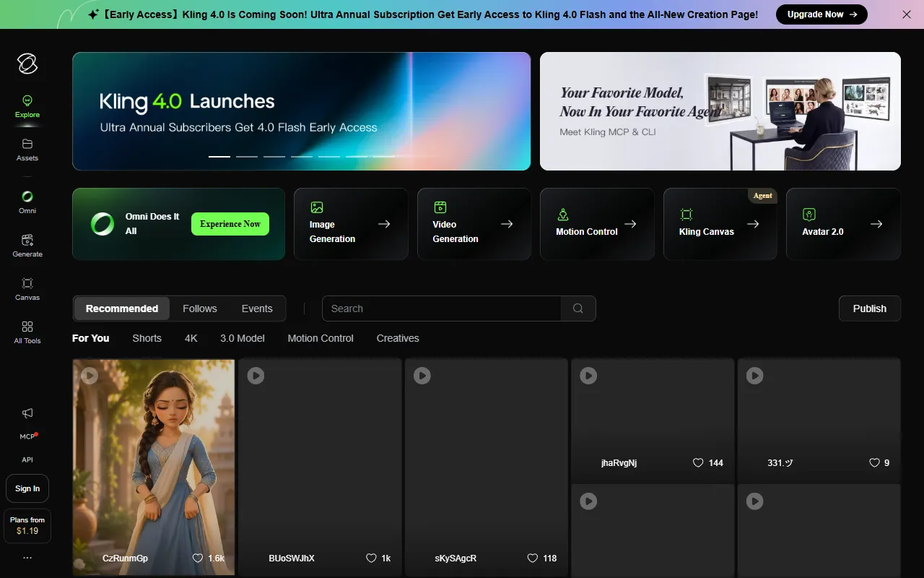Click the Sign In button
This screenshot has width=924, height=578.
[27, 488]
